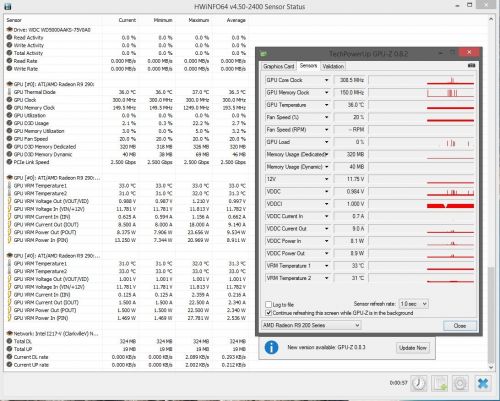This screenshot has width=500, height=401.
Task: Click the icon beside GPU D3D Usage
Action: [x=9, y=123]
